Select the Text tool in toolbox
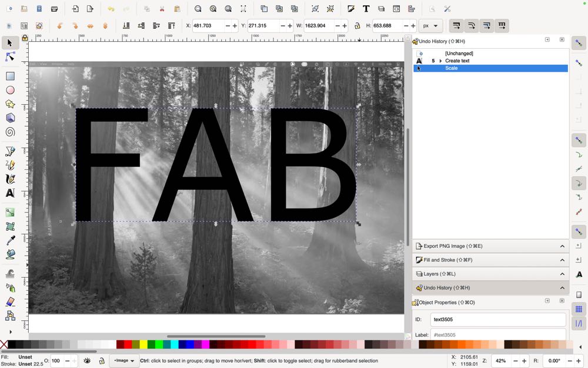 point(10,193)
